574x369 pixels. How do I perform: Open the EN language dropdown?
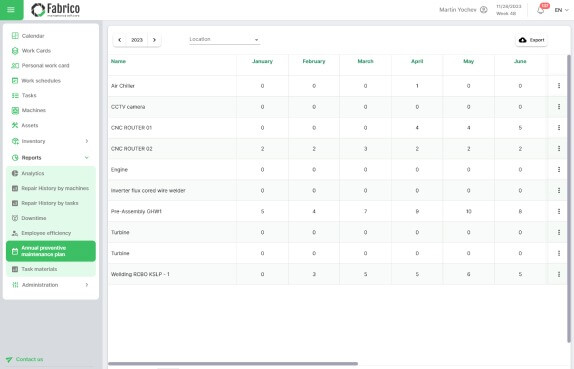562,10
